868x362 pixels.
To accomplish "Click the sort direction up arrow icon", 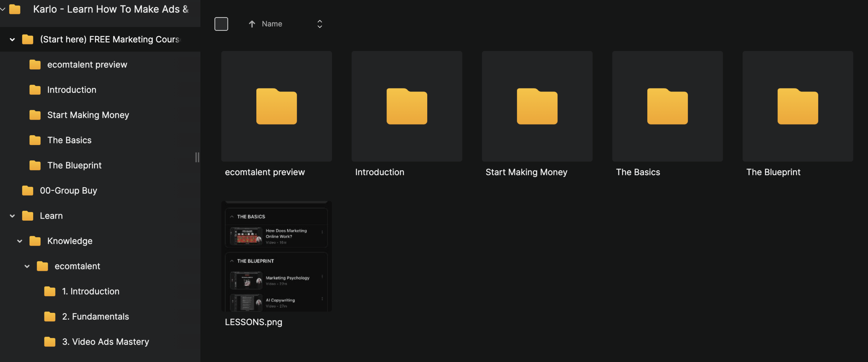I will (252, 24).
